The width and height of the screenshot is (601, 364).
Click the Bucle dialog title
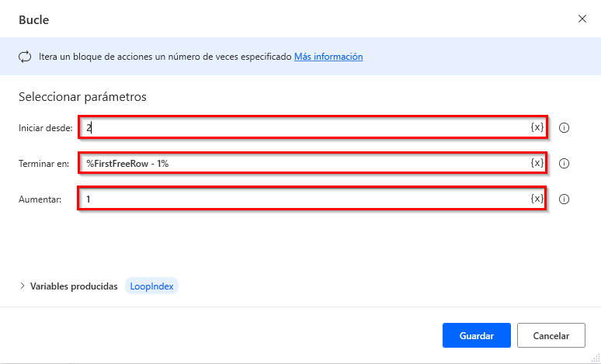pyautogui.click(x=33, y=20)
